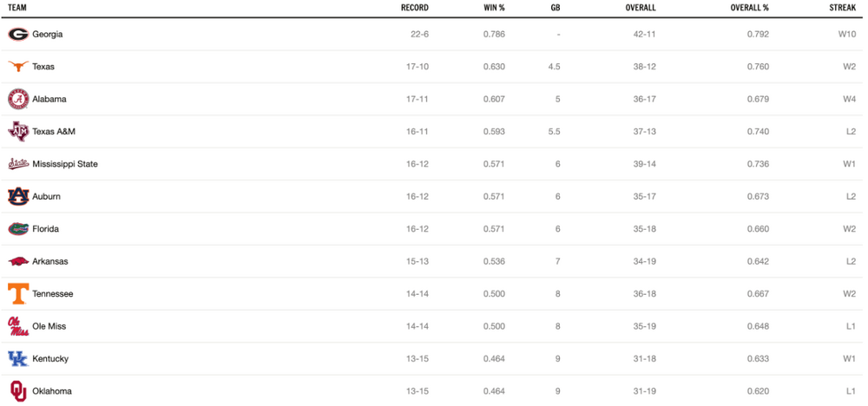The image size is (868, 406).
Task: Select the Kentucky UK logo
Action: tap(18, 359)
